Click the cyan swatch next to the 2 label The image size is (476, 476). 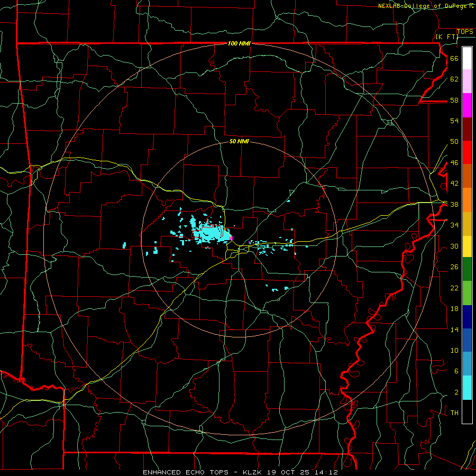click(x=467, y=388)
